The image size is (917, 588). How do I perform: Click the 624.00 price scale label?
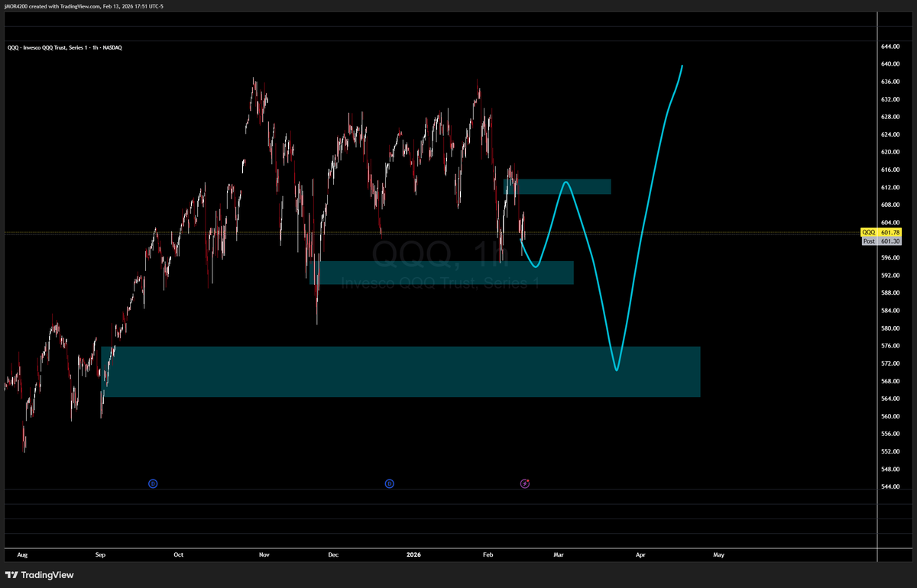(891, 134)
